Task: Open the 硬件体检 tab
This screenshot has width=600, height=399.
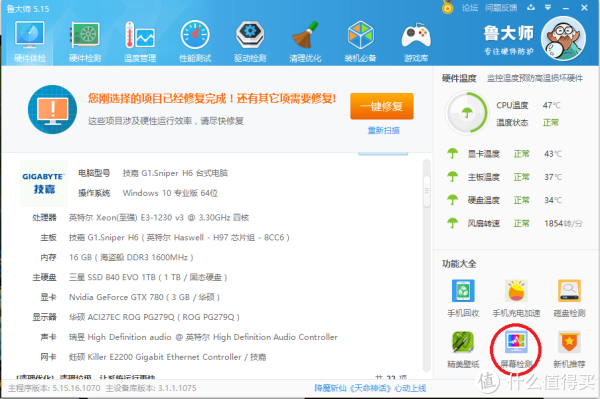Action: 30,41
